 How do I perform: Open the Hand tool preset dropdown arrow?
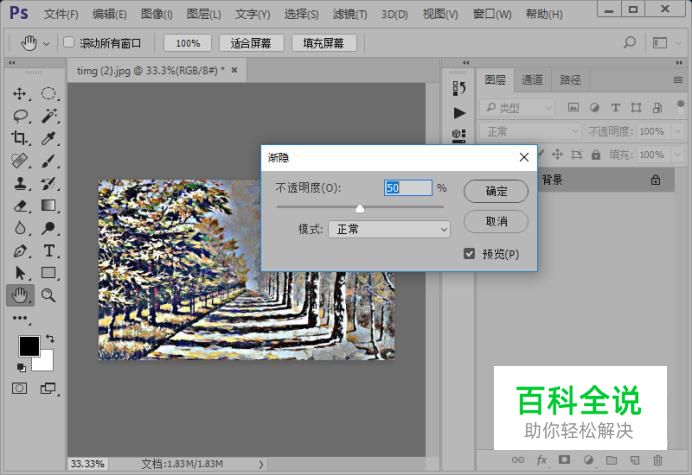(46, 44)
